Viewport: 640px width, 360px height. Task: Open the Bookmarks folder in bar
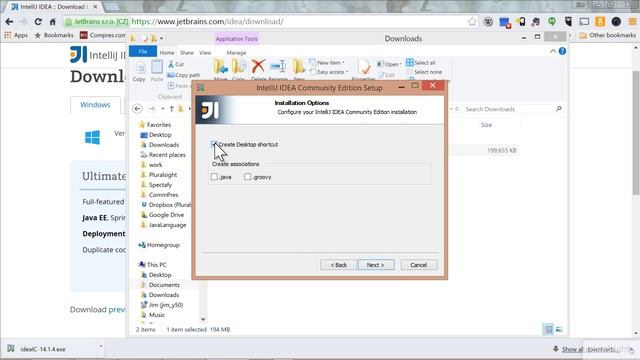tap(54, 36)
